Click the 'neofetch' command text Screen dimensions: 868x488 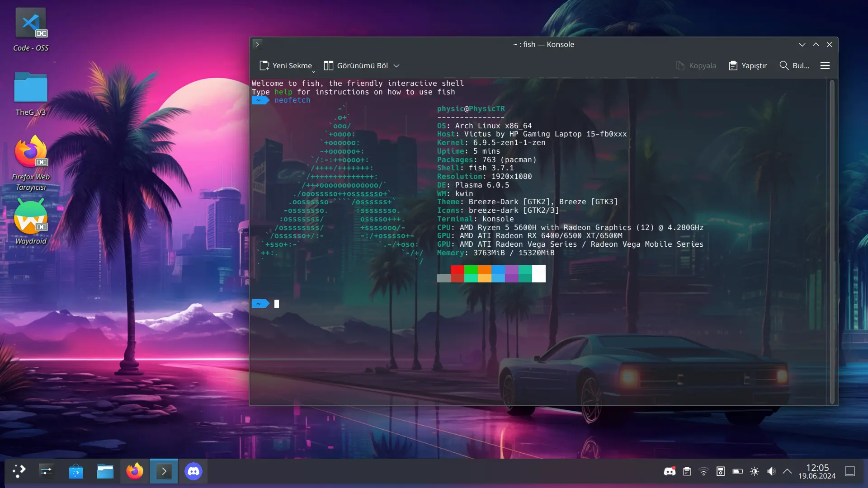[292, 100]
